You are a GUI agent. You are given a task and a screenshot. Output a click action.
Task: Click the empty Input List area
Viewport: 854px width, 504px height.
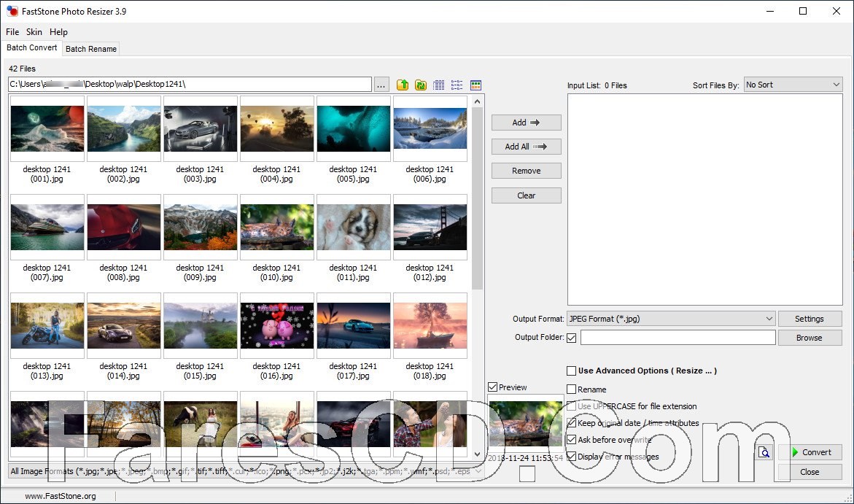point(704,199)
